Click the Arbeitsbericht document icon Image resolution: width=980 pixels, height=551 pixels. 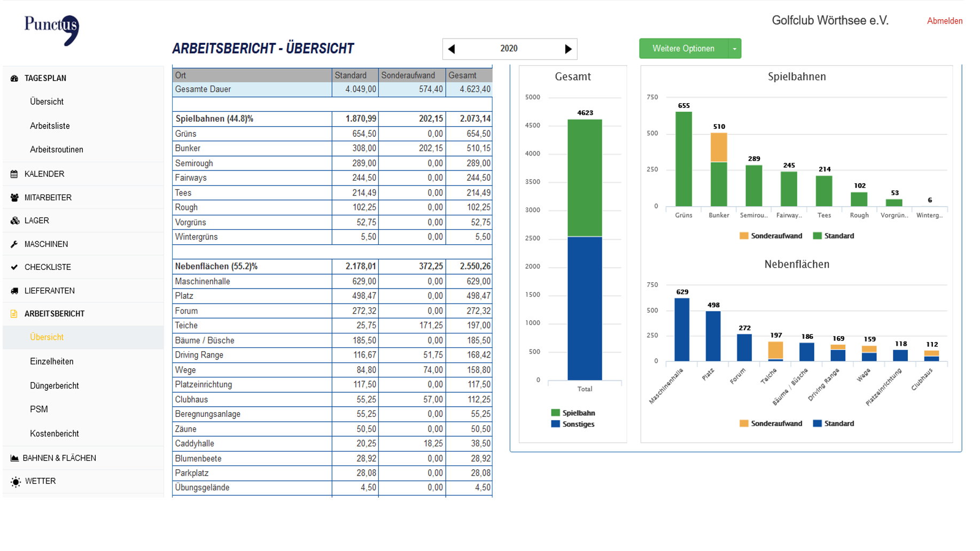(14, 314)
